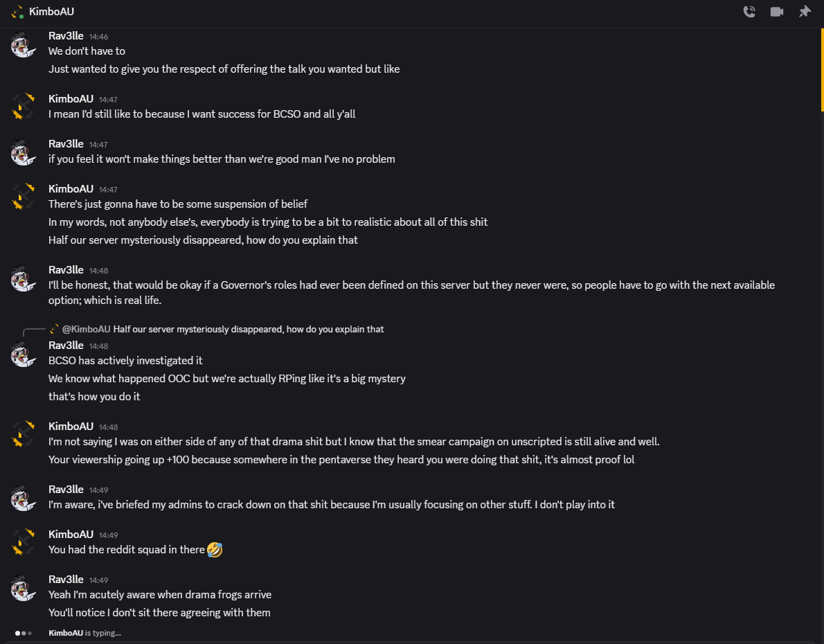The image size is (824, 644).
Task: Click KimboAU's username above "You had the reddit squad"
Action: click(71, 534)
